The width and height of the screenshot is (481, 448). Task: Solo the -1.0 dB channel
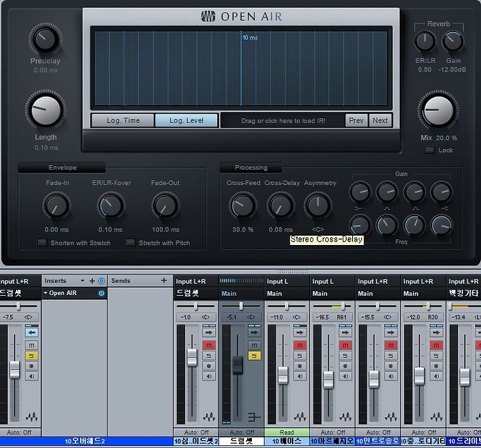click(209, 356)
